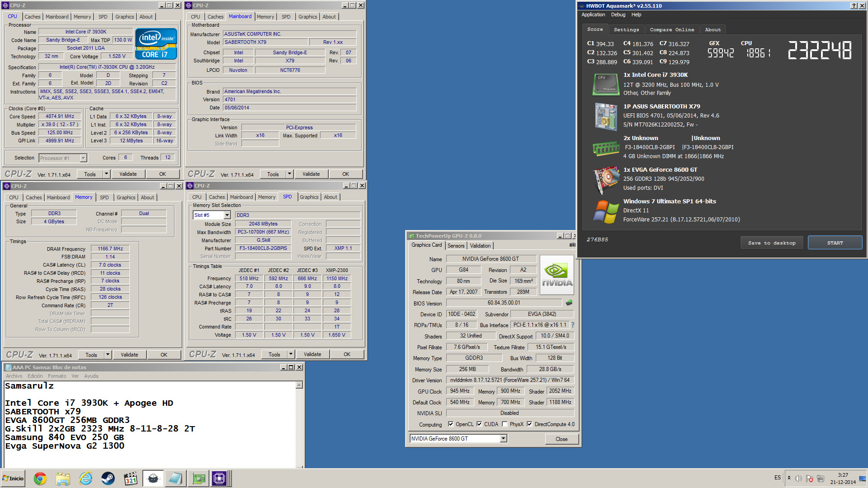Open the Debug menu in Aquamark
This screenshot has height=488, width=868.
point(618,14)
